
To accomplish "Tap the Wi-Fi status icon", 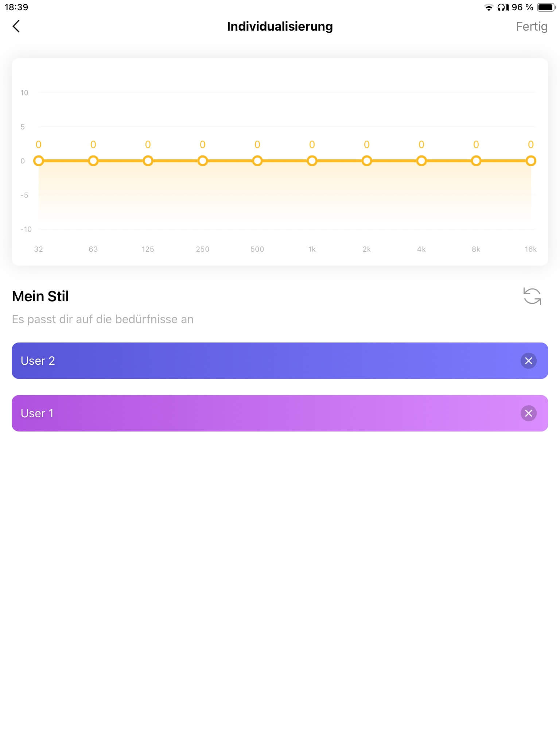I will click(489, 7).
